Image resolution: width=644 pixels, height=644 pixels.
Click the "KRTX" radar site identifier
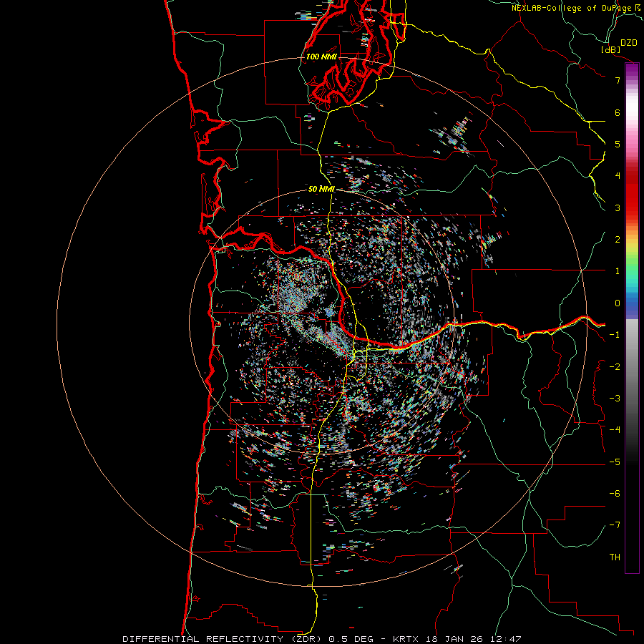coord(406,639)
